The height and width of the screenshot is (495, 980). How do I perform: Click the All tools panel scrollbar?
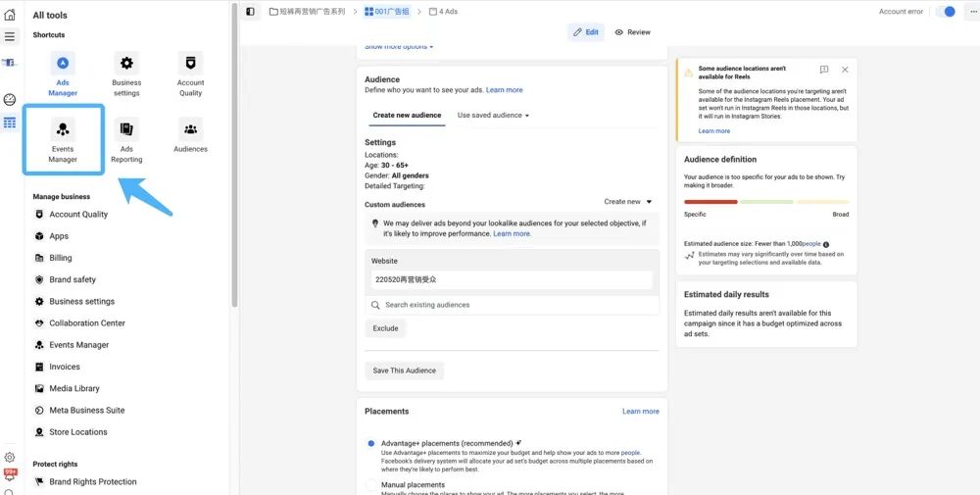pyautogui.click(x=234, y=156)
